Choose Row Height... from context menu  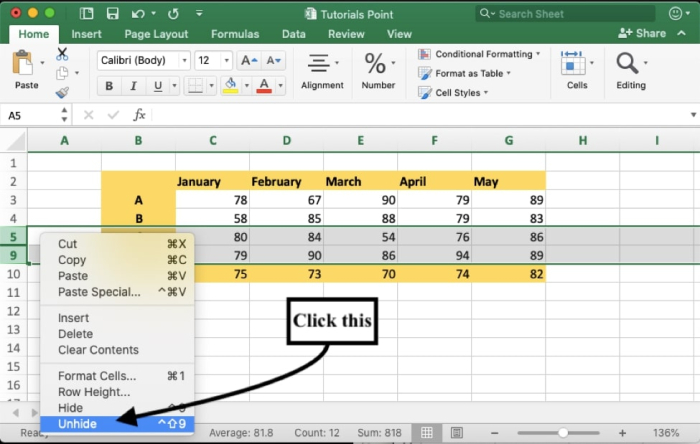(117, 392)
